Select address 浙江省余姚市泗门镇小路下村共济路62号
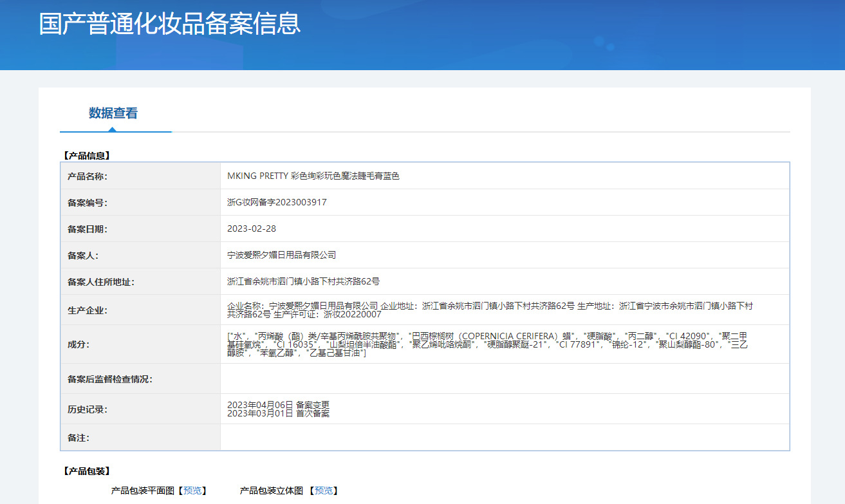The height and width of the screenshot is (504, 845). (303, 281)
